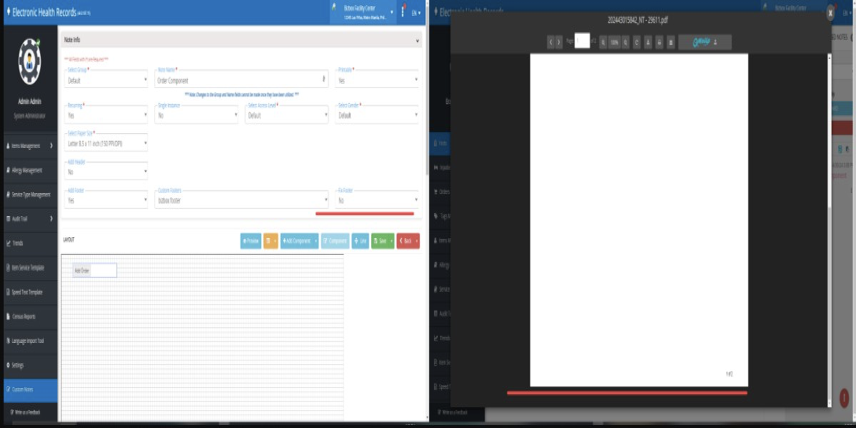Go to previous page in PDF viewer
This screenshot has width=856, height=428.
tap(550, 42)
